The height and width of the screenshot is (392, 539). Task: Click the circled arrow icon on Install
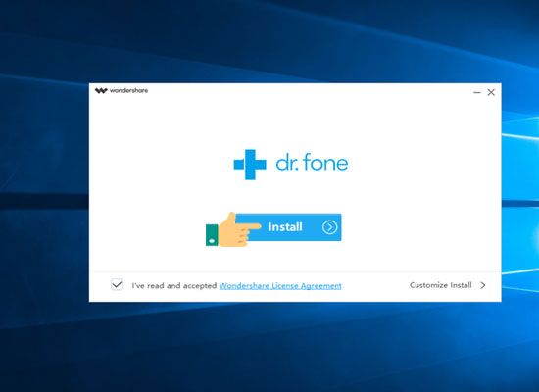coord(329,227)
